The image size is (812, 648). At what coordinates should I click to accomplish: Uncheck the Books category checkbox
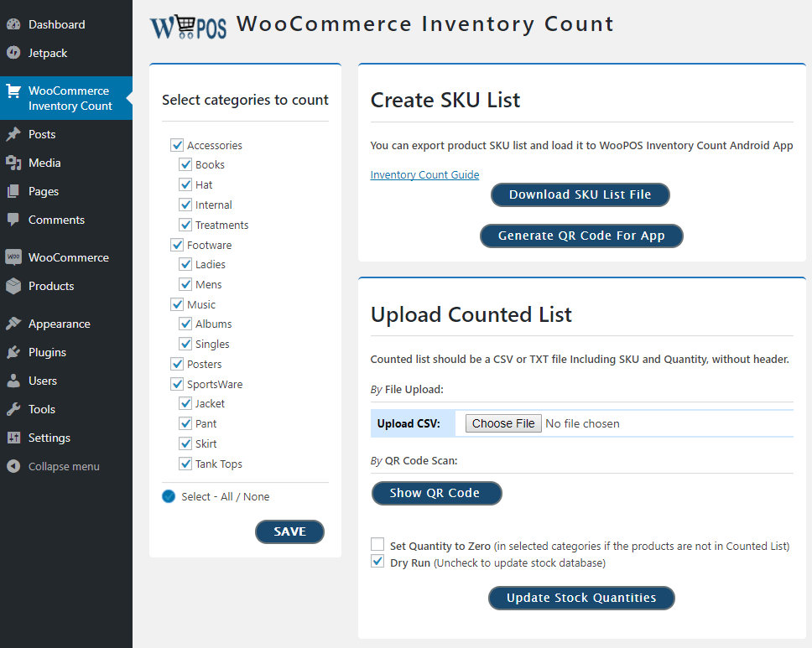[x=185, y=164]
